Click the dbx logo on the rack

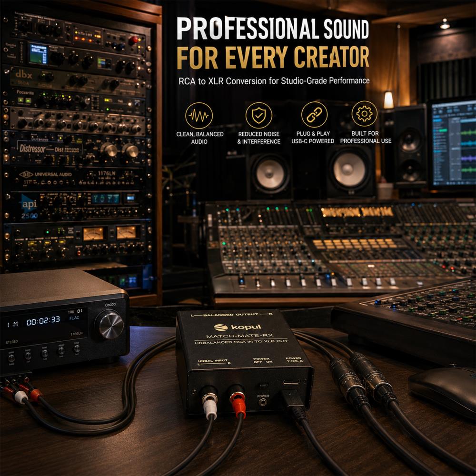click(x=23, y=74)
